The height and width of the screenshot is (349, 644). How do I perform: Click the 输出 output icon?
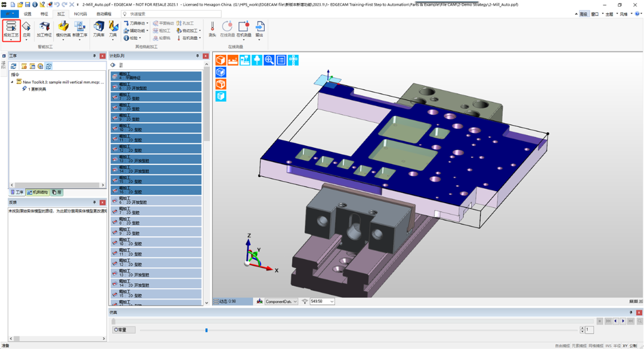pyautogui.click(x=259, y=30)
